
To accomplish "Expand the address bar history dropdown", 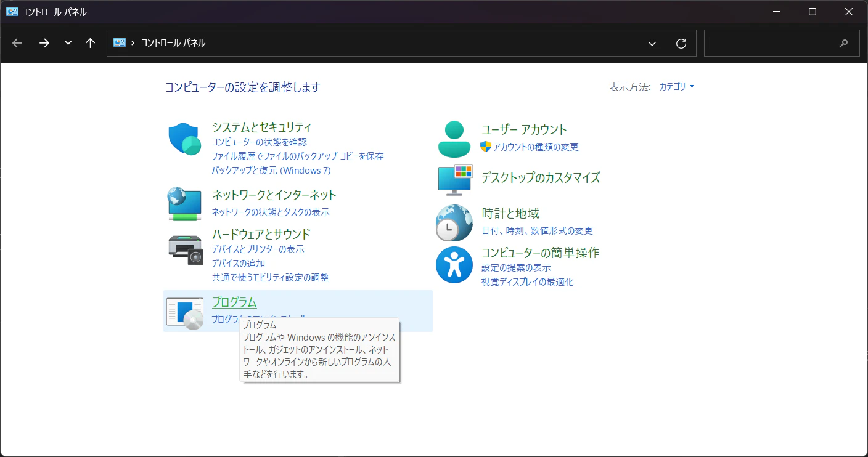I will coord(652,43).
